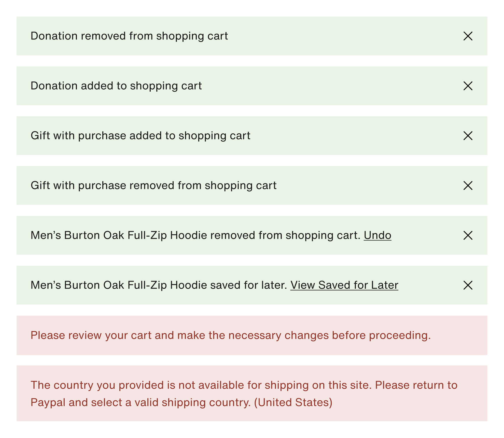The image size is (504, 438).
Task: Select the "Donation added to shopping cart" text
Action: pyautogui.click(x=116, y=86)
